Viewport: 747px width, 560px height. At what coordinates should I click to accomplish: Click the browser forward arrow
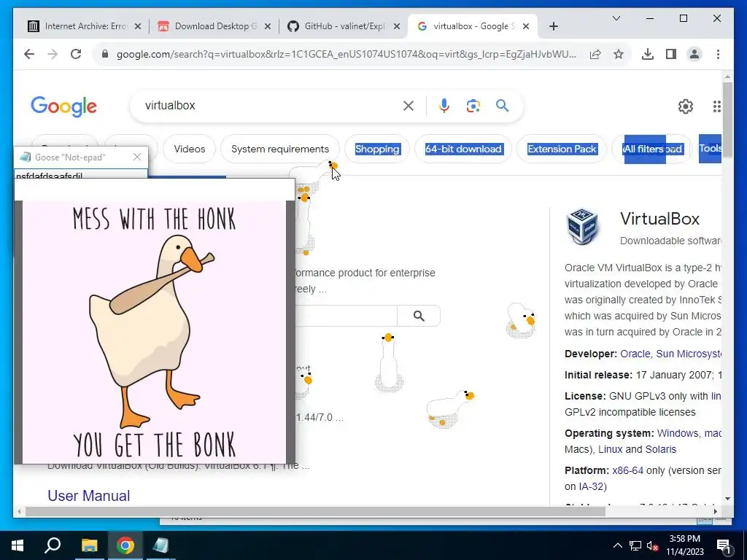point(53,54)
